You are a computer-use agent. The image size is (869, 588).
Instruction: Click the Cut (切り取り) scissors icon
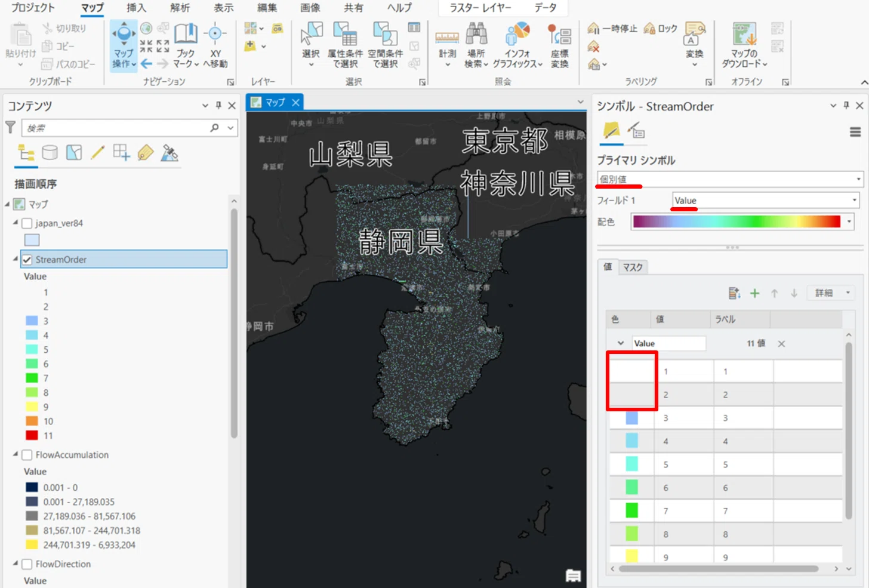[x=48, y=28]
